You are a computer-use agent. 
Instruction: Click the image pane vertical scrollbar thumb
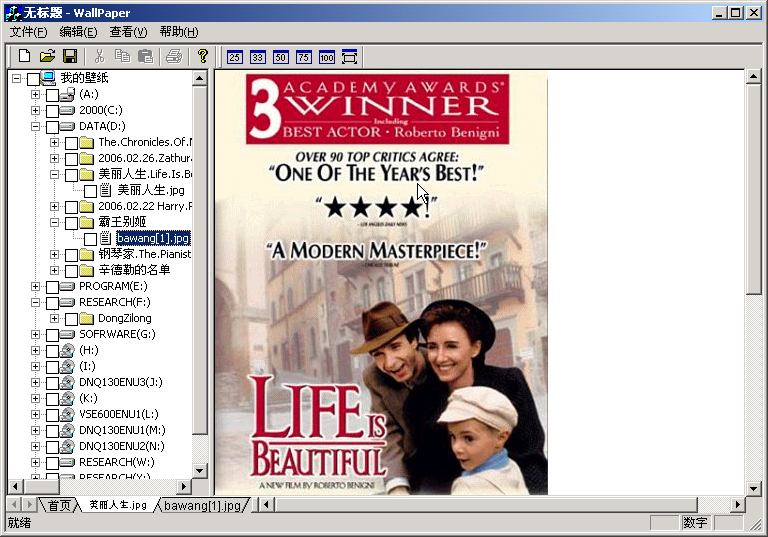(753, 189)
